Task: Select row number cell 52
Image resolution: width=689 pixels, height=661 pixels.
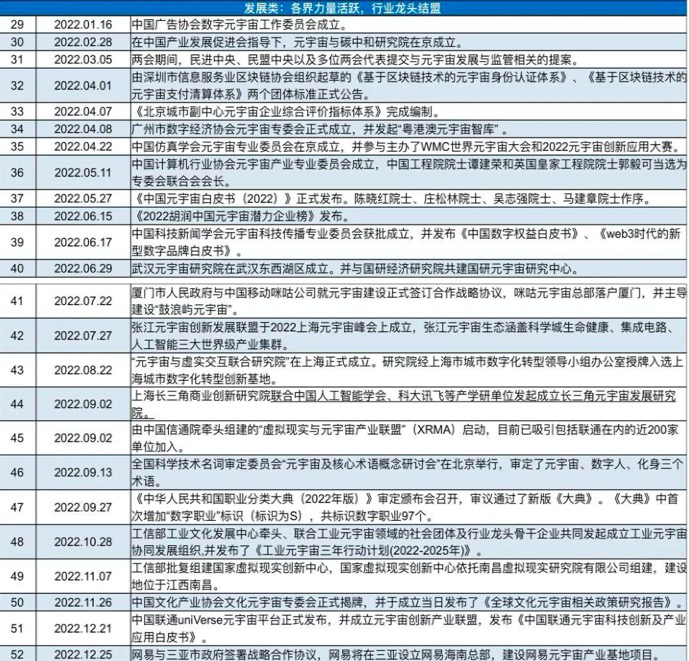Action: (17, 654)
